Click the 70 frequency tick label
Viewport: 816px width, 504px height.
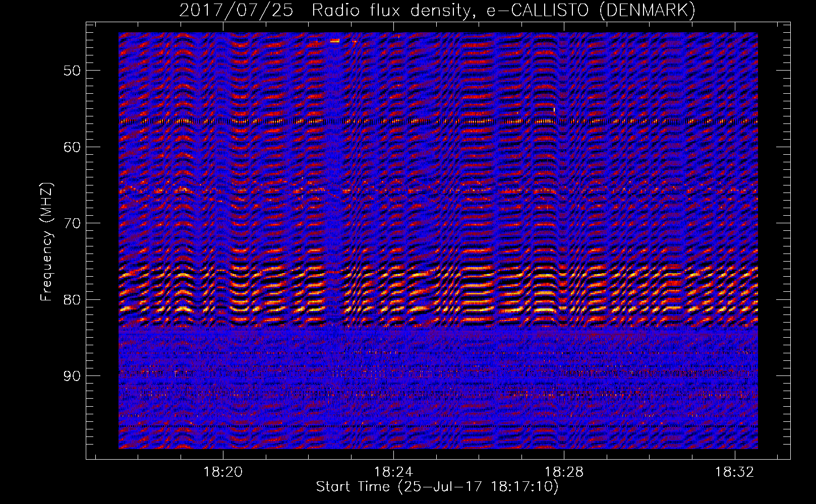pos(72,223)
